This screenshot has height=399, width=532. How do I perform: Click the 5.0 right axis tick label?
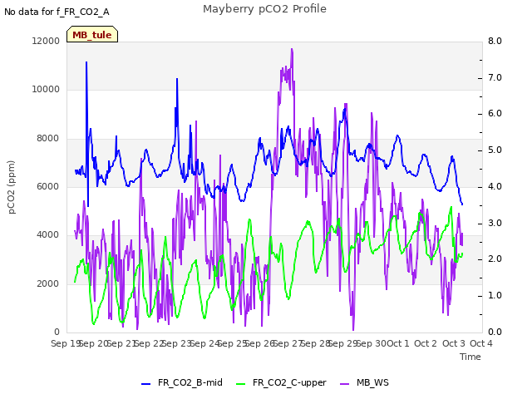(495, 150)
